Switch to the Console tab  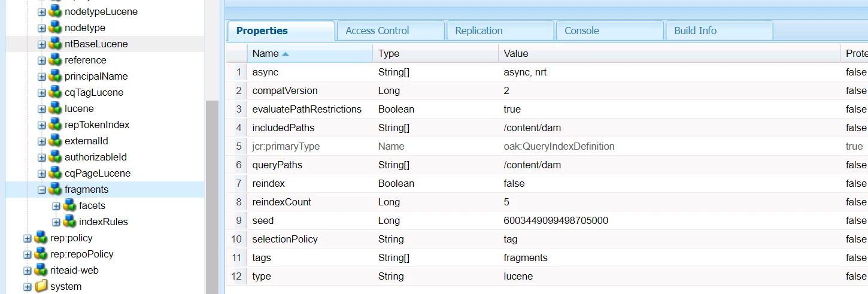pos(609,31)
